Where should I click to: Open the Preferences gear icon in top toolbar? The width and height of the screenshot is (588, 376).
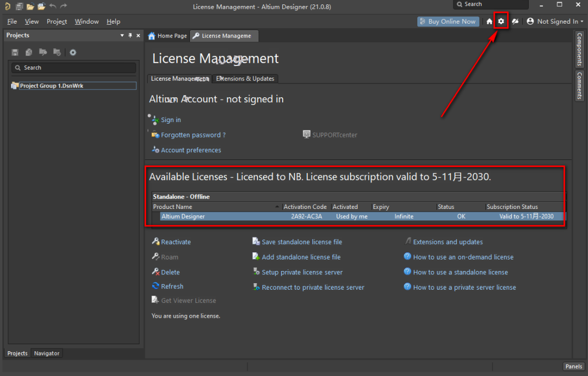(x=501, y=21)
